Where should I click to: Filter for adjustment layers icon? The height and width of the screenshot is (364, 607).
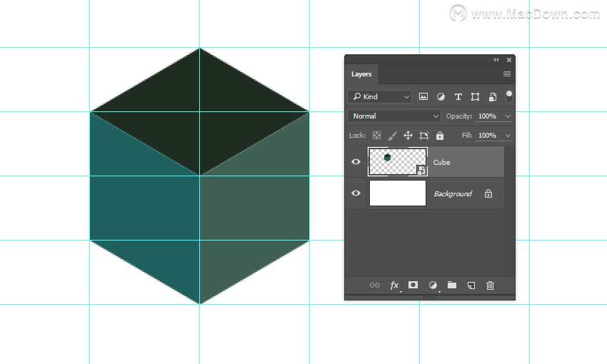(441, 96)
